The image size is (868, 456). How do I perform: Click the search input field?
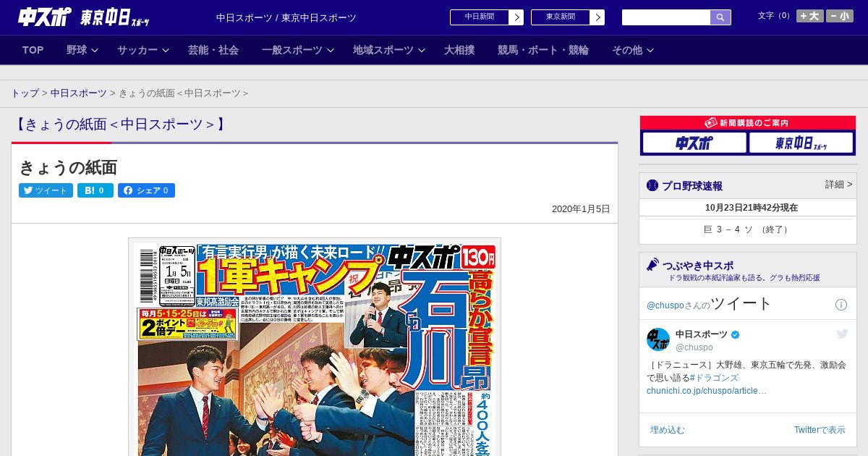[x=666, y=17]
